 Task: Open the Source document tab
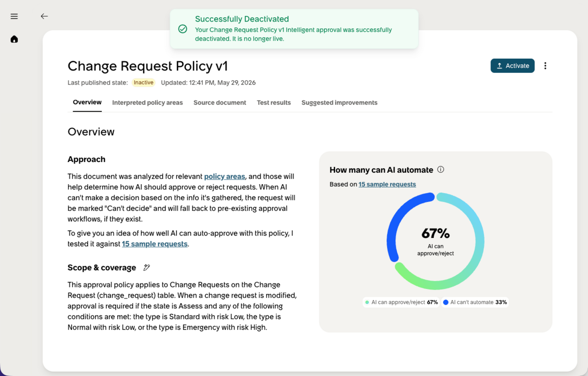click(x=220, y=103)
